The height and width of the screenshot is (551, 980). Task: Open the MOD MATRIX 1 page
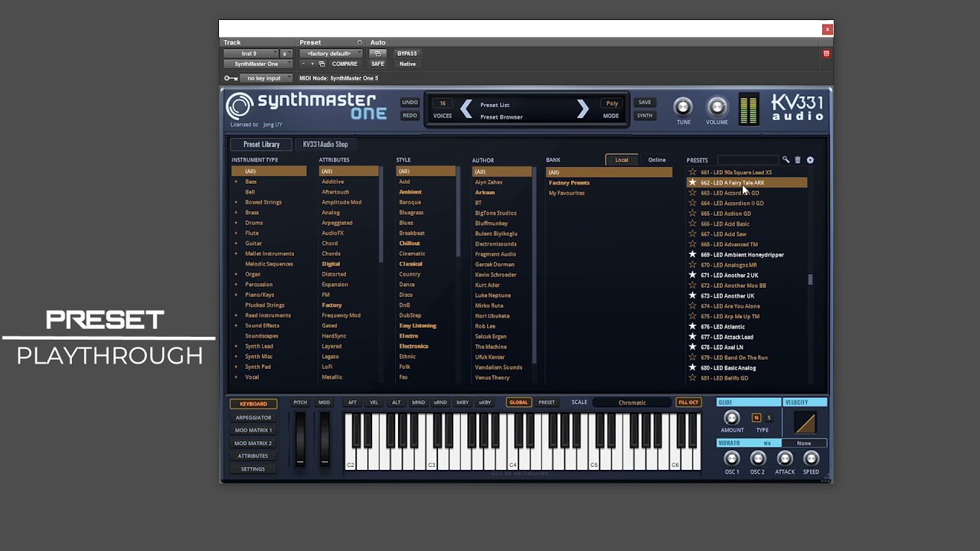(x=253, y=430)
